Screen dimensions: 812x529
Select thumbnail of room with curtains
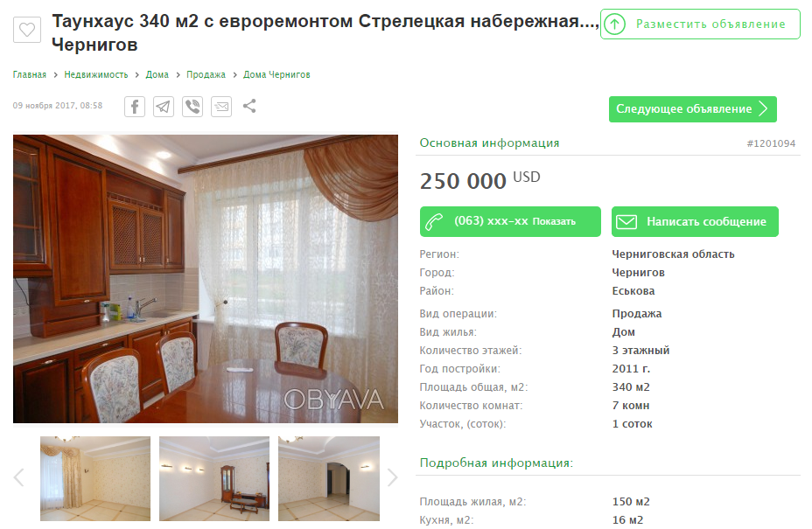(x=95, y=478)
